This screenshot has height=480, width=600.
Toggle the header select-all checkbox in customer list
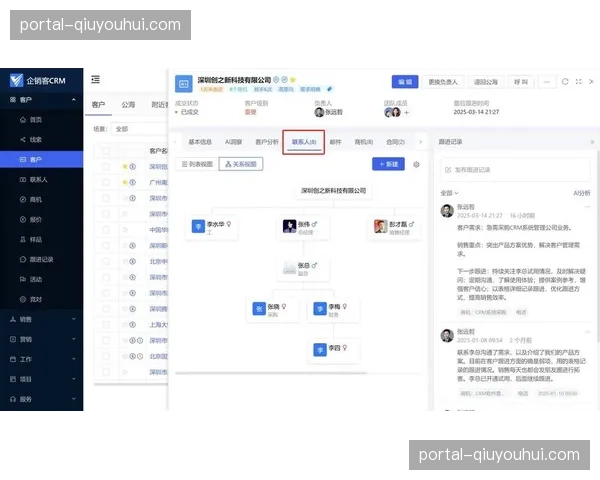106,151
